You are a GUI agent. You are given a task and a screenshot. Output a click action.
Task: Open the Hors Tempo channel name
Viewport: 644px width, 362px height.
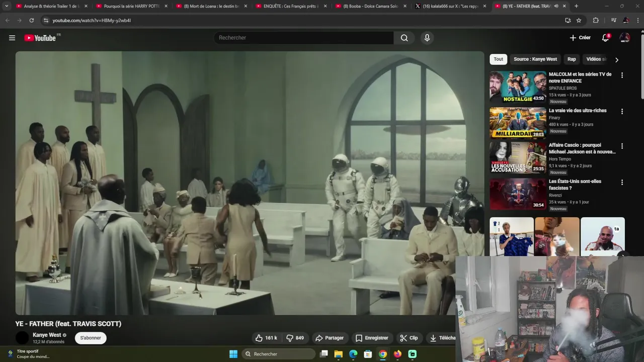click(559, 159)
